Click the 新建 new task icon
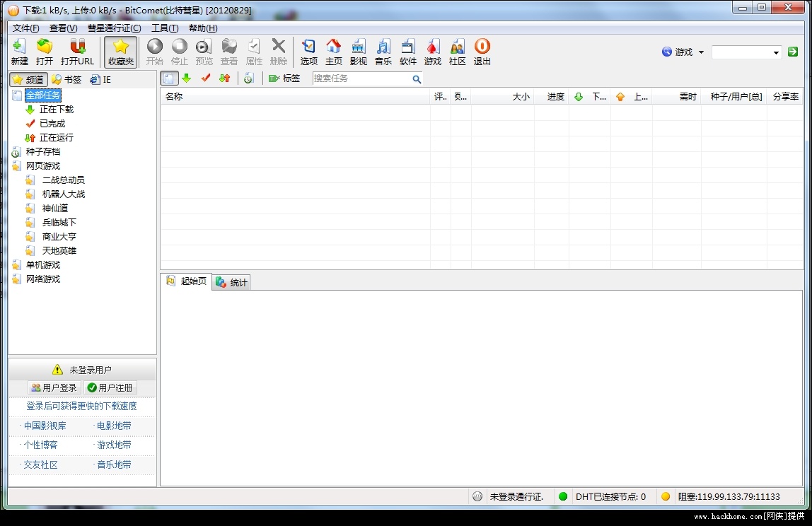This screenshot has height=526, width=812. point(20,52)
